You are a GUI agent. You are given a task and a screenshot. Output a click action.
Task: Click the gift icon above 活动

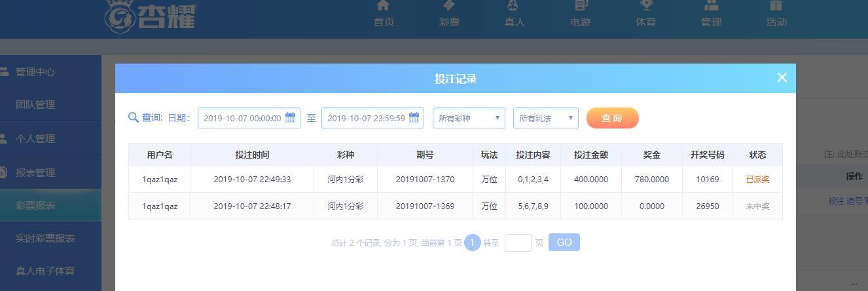(776, 5)
